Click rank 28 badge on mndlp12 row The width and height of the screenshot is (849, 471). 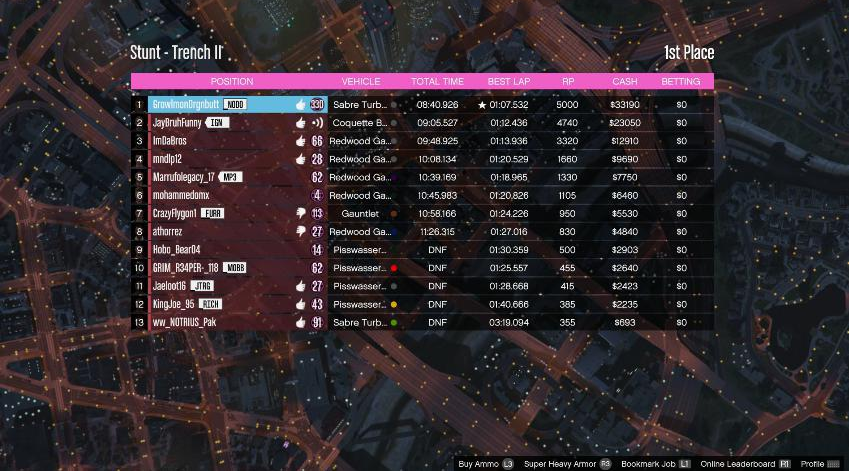click(x=317, y=159)
